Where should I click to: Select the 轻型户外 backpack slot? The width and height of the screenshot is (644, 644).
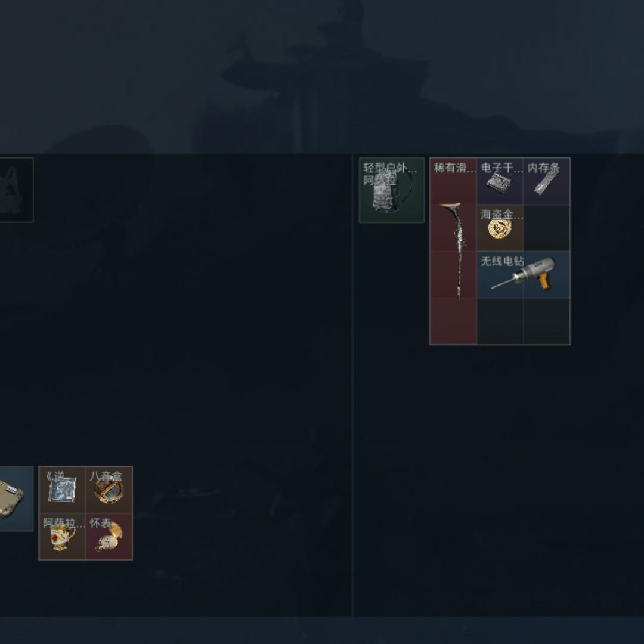click(x=392, y=190)
